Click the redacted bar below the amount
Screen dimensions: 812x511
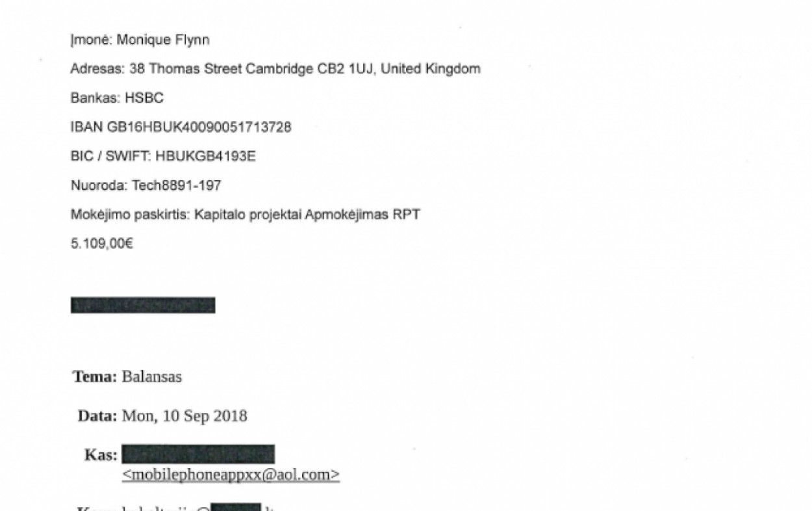click(x=143, y=306)
